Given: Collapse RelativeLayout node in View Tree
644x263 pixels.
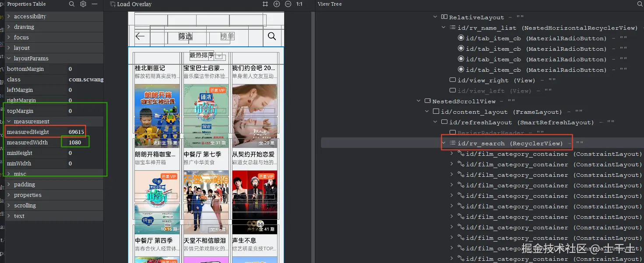Looking at the screenshot, I should pyautogui.click(x=435, y=17).
